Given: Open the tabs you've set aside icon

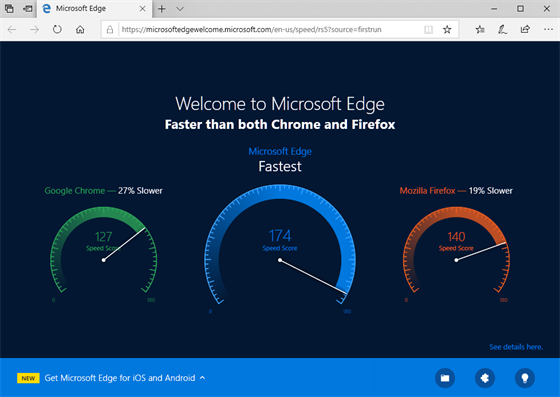Looking at the screenshot, I should 9,9.
